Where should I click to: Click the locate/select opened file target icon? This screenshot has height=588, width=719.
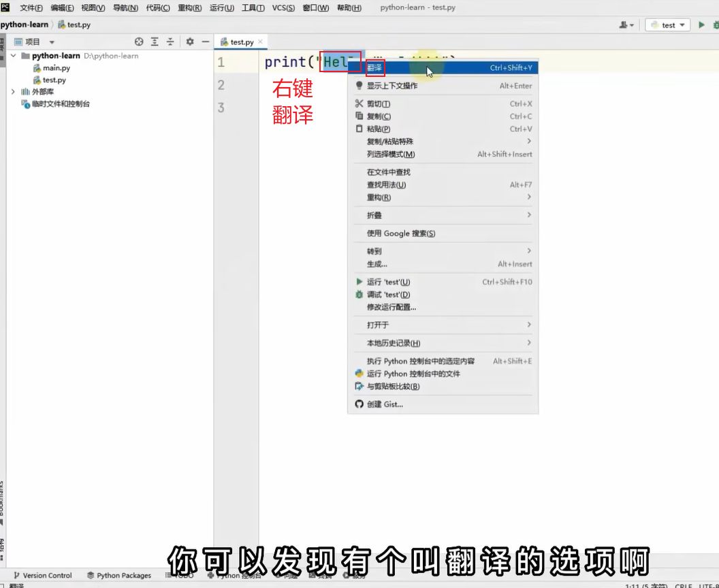point(139,42)
